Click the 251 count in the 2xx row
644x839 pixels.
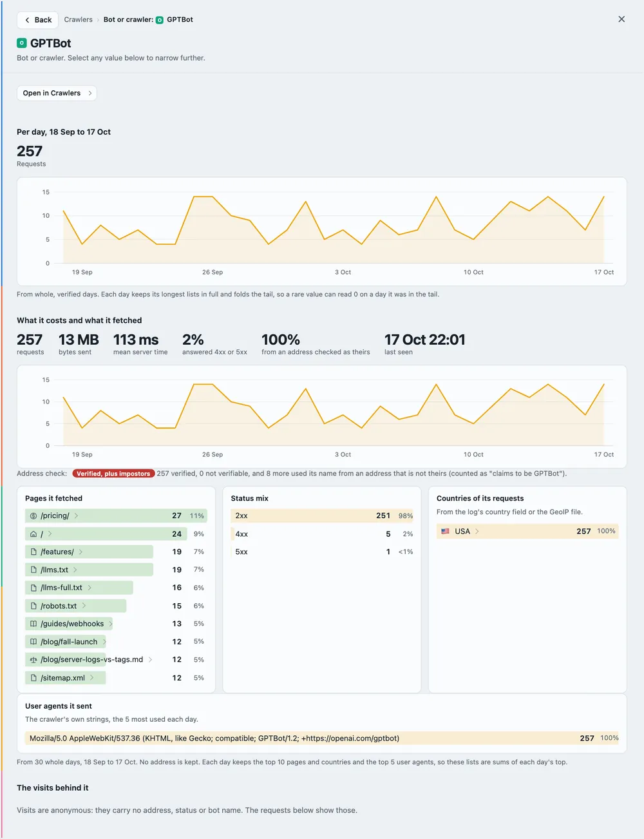coord(383,516)
